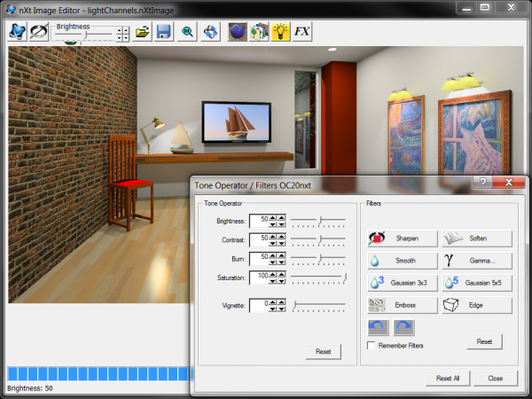
Task: Apply the Gaussian 5x5 filter
Action: pos(477,283)
